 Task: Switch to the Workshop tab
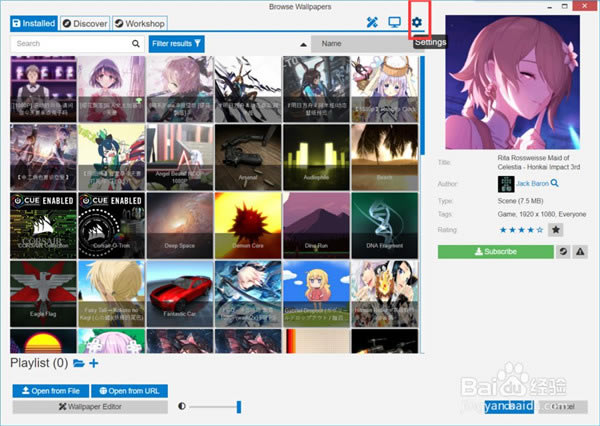(140, 23)
